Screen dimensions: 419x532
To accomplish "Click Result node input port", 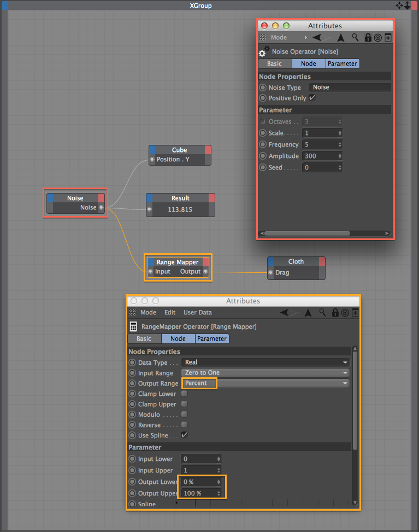I will click(x=149, y=209).
